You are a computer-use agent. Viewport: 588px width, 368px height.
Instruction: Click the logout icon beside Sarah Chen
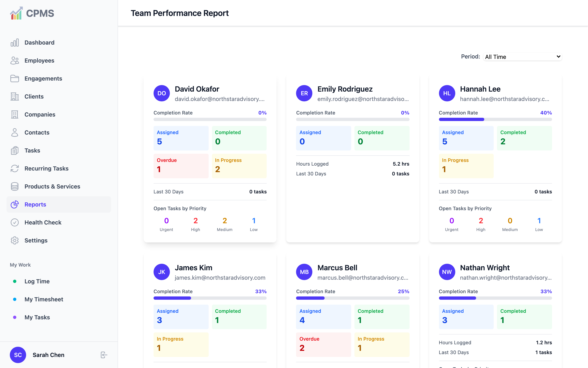[x=104, y=355]
